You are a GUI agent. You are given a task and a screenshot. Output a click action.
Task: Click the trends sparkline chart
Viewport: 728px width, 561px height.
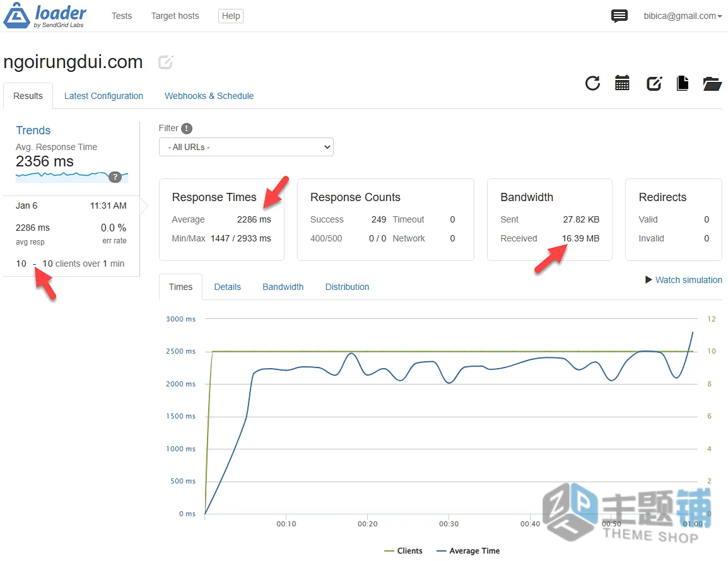[x=72, y=176]
